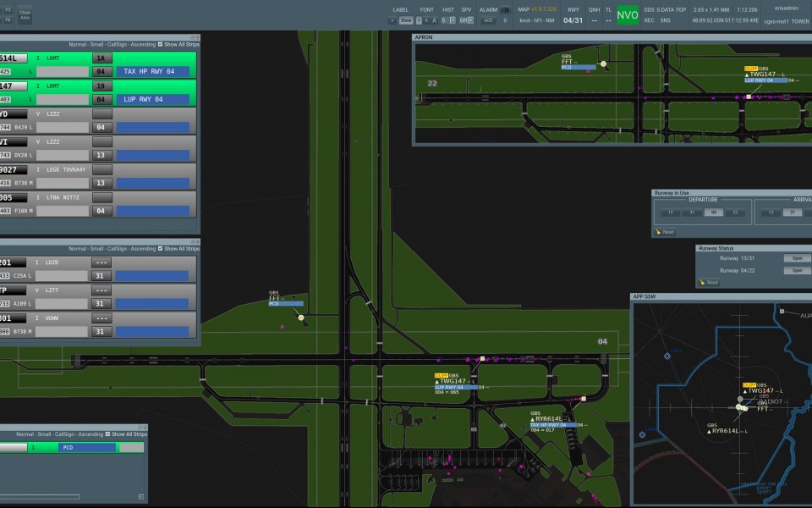
Task: Click the 1A stand button on 614L strip
Action: pyautogui.click(x=102, y=58)
